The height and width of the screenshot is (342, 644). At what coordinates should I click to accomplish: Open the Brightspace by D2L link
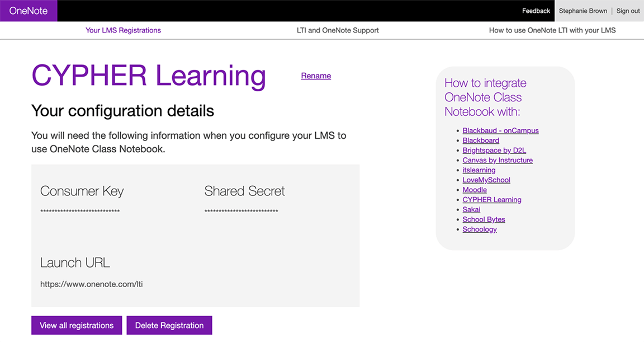tap(494, 151)
